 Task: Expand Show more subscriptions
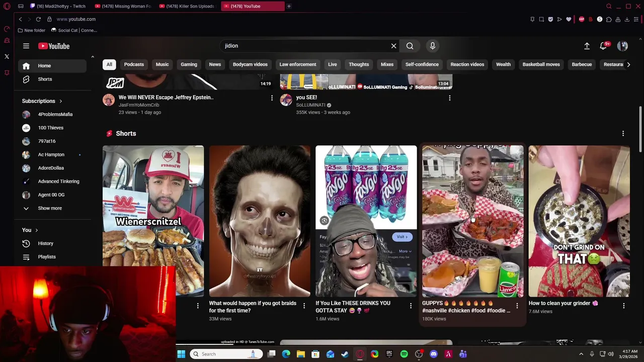click(x=52, y=208)
